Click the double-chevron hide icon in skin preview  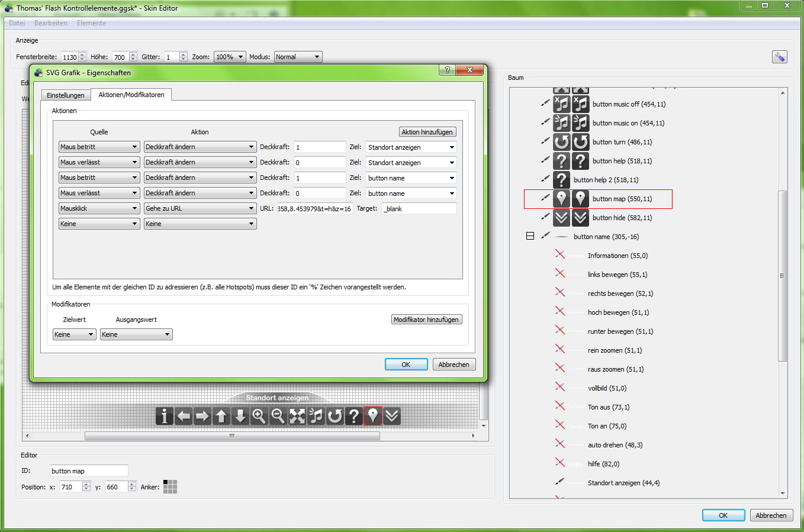391,416
